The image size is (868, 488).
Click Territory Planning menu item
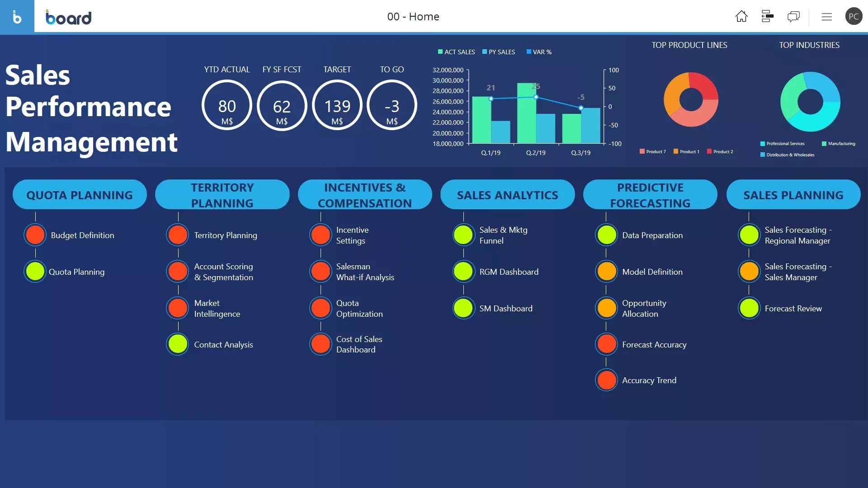coord(225,235)
